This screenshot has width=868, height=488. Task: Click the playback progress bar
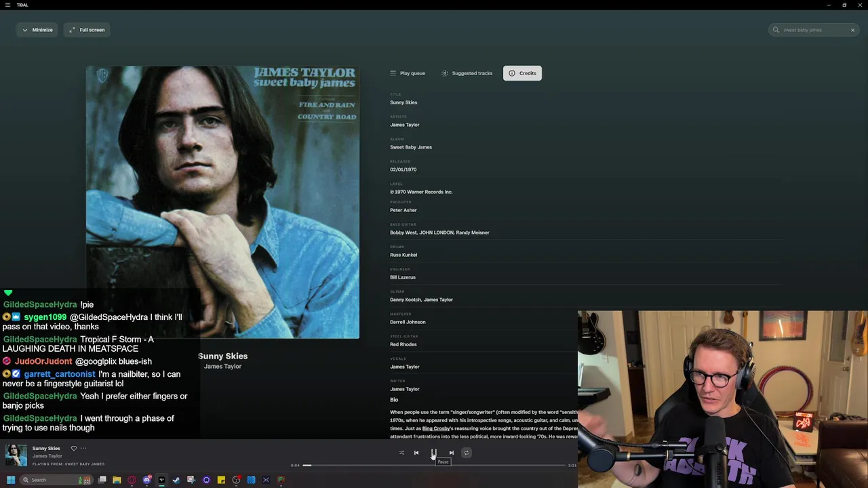[x=434, y=466]
